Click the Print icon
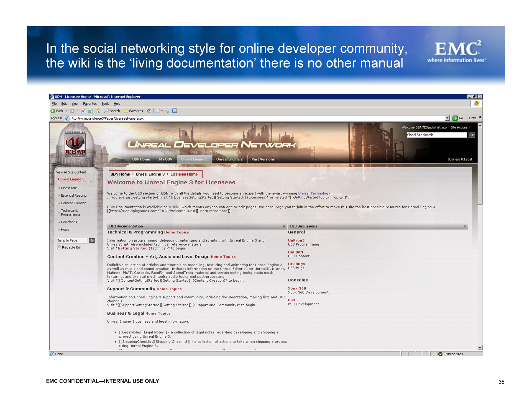Viewport: 532px width, 411px height. click(167, 111)
